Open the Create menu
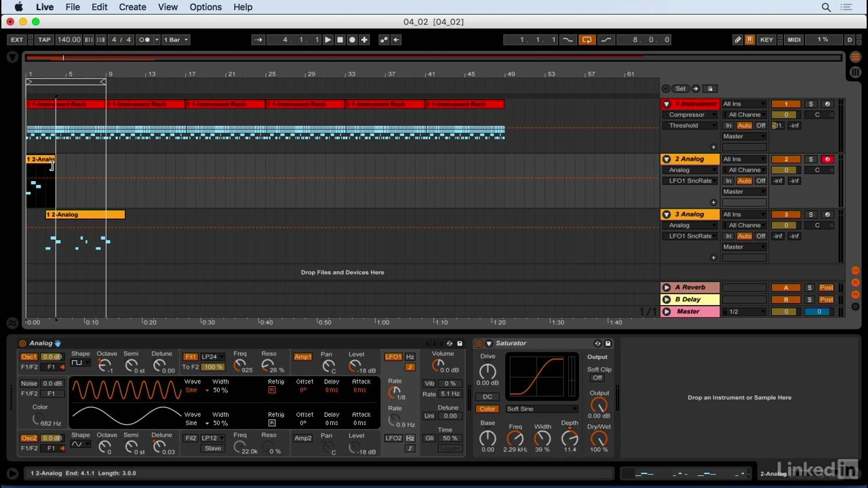 click(132, 7)
